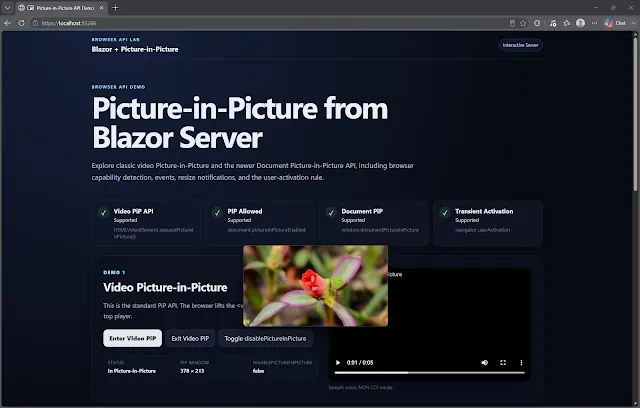Viewport: 640px width, 408px height.
Task: Click 'window.documentPictureInPicture' text
Action: 380,230
